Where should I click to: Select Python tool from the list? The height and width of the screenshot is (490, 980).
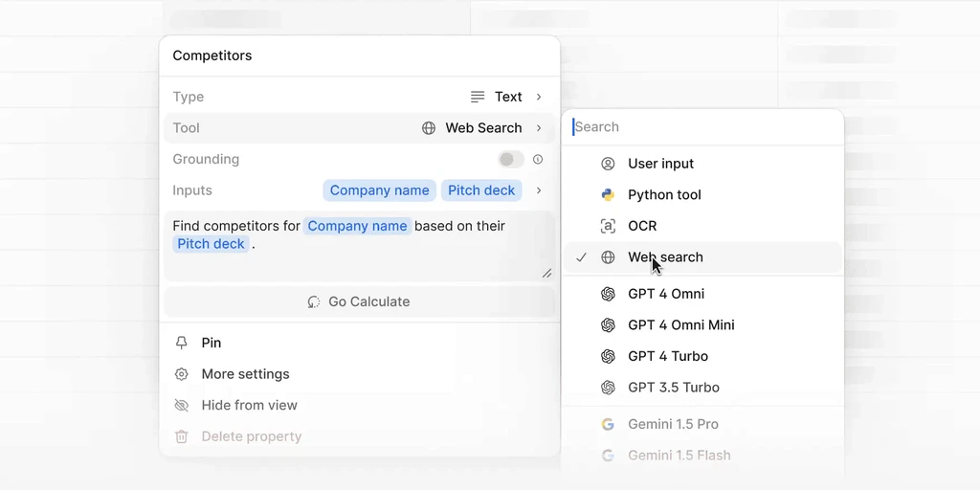click(x=702, y=195)
